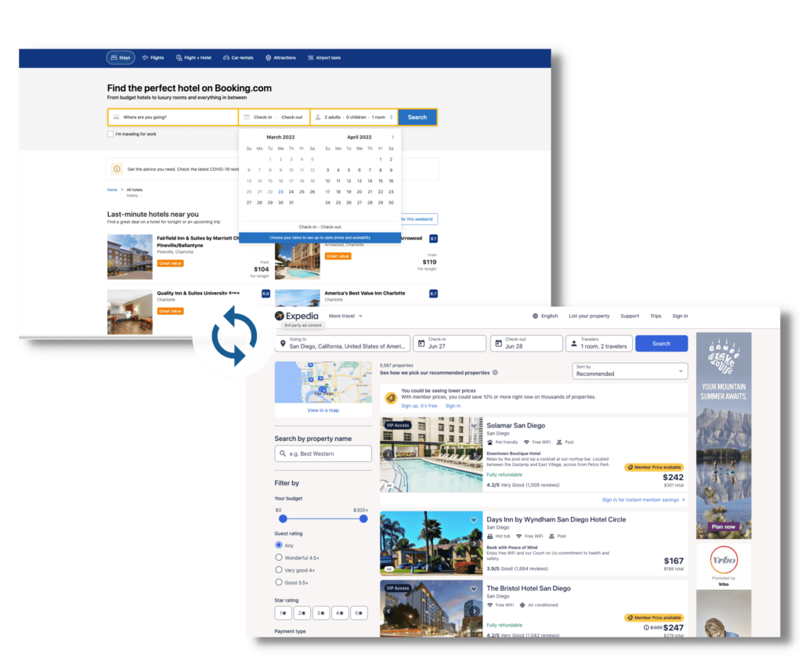Click the Booking.com Search button

(x=417, y=117)
